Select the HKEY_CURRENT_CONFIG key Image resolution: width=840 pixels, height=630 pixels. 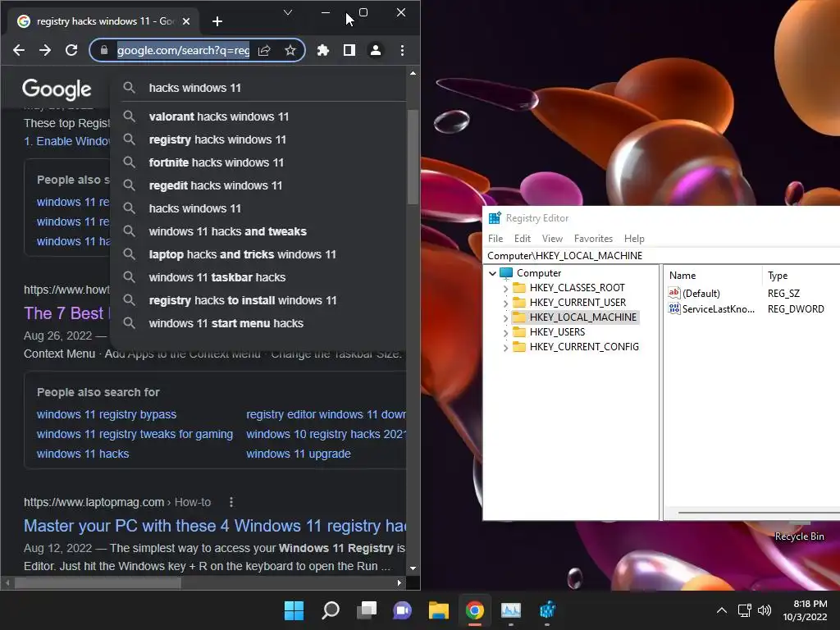pyautogui.click(x=584, y=347)
